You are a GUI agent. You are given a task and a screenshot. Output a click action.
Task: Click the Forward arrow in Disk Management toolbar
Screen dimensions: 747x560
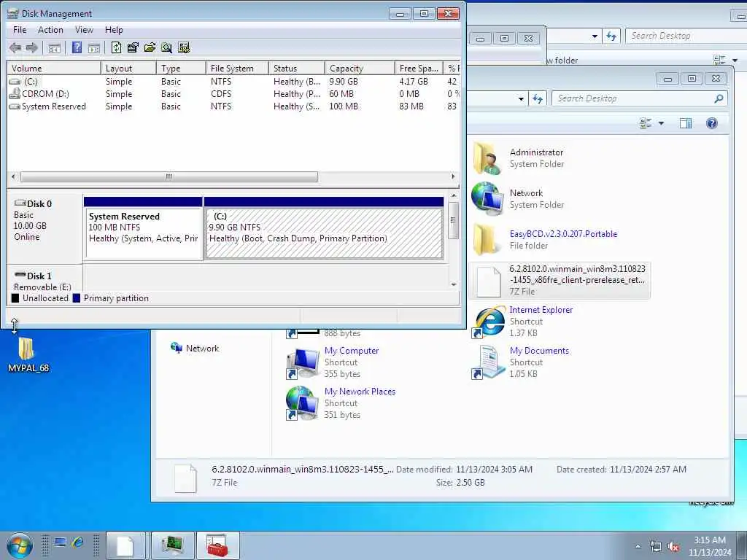pyautogui.click(x=32, y=47)
